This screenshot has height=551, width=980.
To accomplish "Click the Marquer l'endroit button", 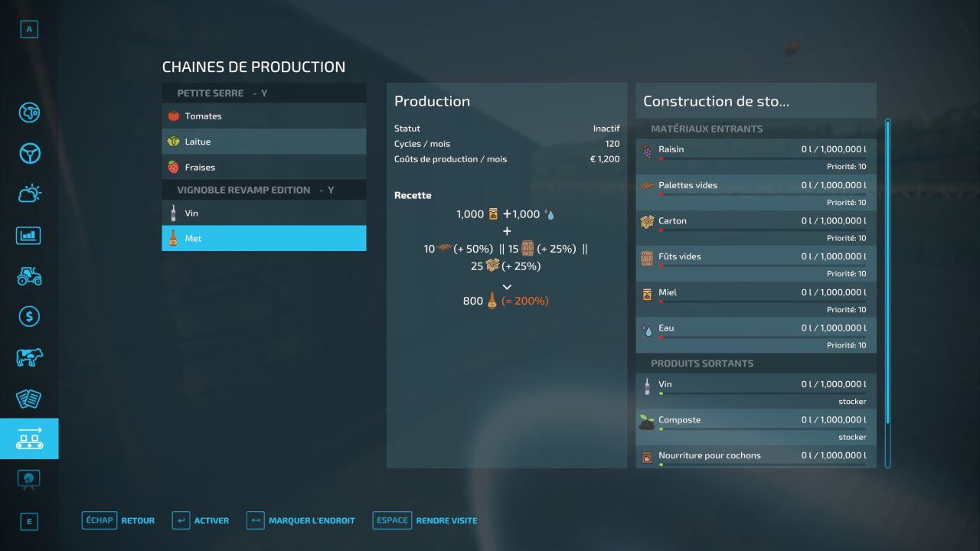I will click(x=301, y=520).
